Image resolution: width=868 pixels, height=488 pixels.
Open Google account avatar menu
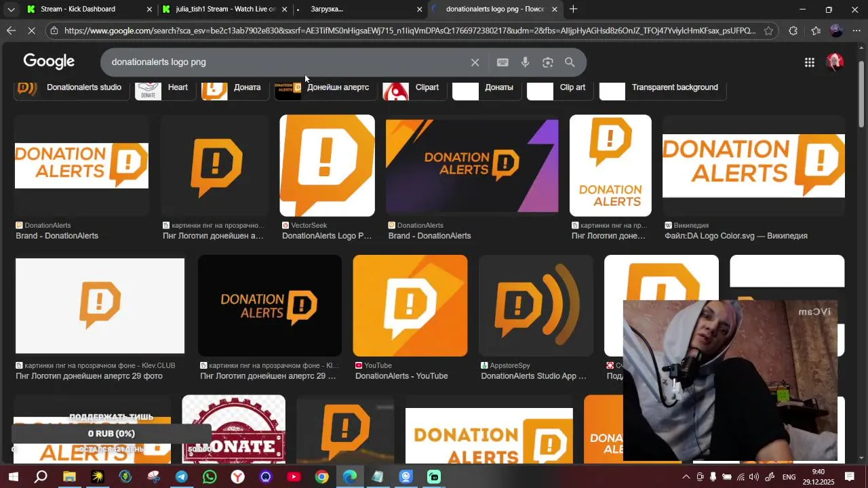point(835,62)
